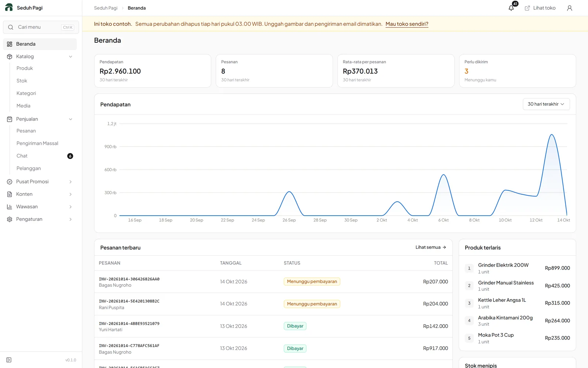Click the Perlu dikirim card
This screenshot has width=588, height=368.
pyautogui.click(x=517, y=71)
